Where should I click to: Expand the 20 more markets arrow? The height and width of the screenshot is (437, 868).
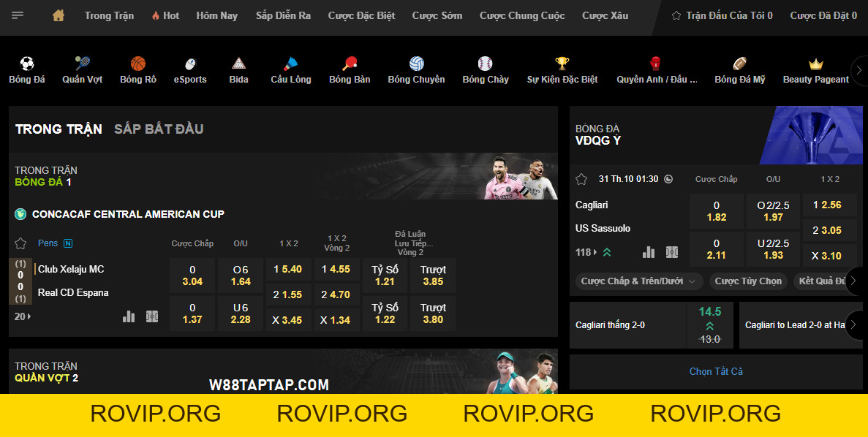23,316
